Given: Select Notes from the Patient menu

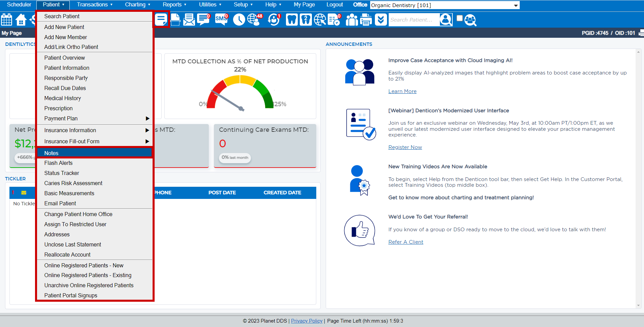Looking at the screenshot, I should tap(95, 153).
